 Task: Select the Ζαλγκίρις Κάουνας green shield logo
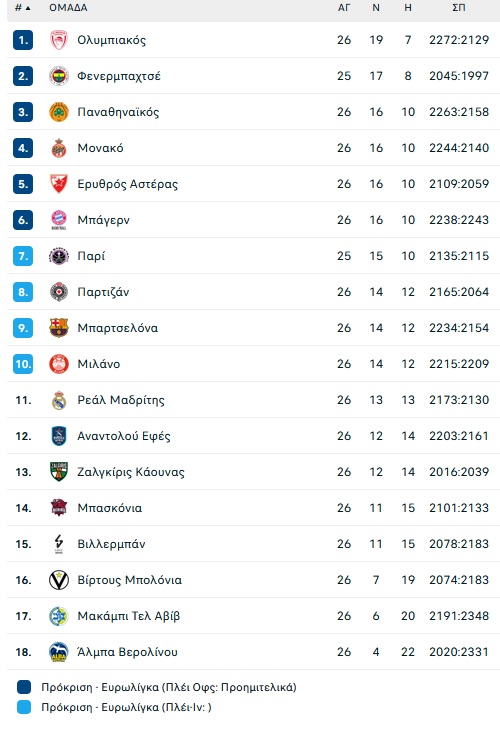pyautogui.click(x=59, y=472)
